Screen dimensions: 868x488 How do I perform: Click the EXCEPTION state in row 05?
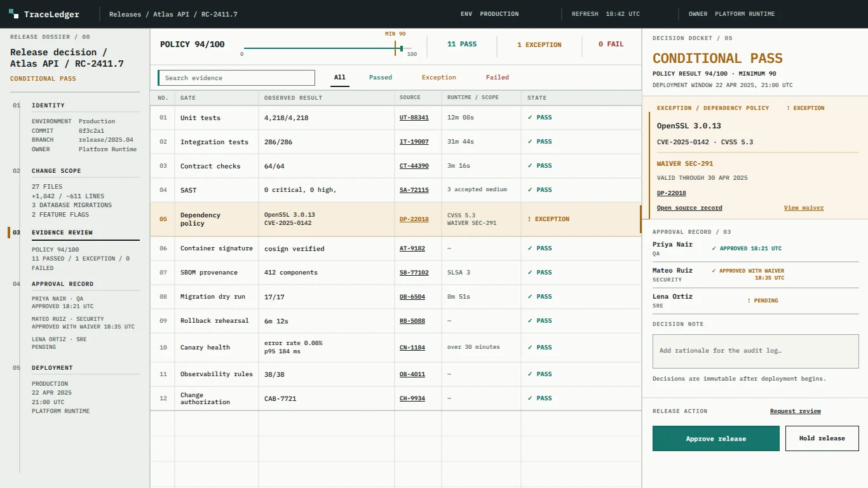click(x=548, y=219)
